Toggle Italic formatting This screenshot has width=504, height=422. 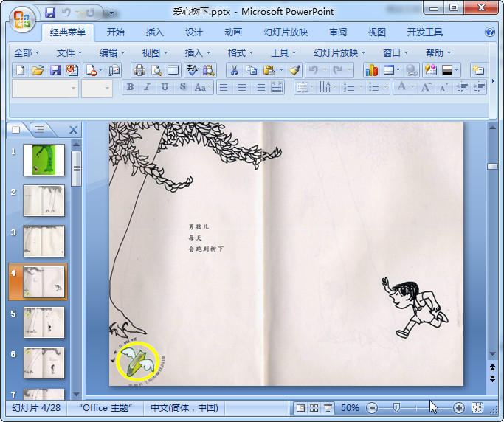[x=147, y=87]
